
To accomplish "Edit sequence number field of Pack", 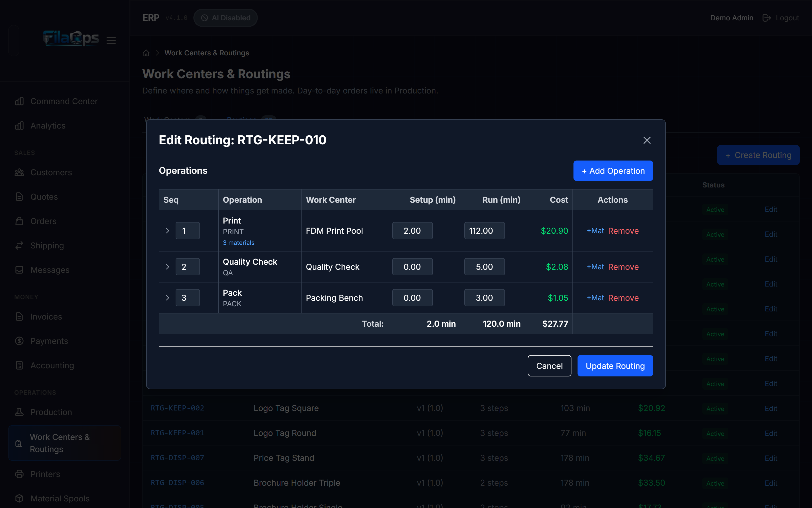I will coord(188,298).
